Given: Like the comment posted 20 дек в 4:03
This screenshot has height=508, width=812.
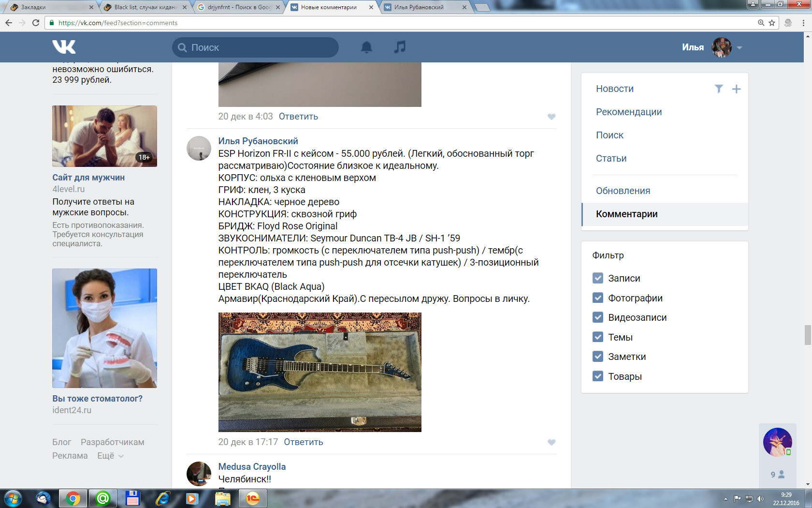Looking at the screenshot, I should click(x=551, y=117).
